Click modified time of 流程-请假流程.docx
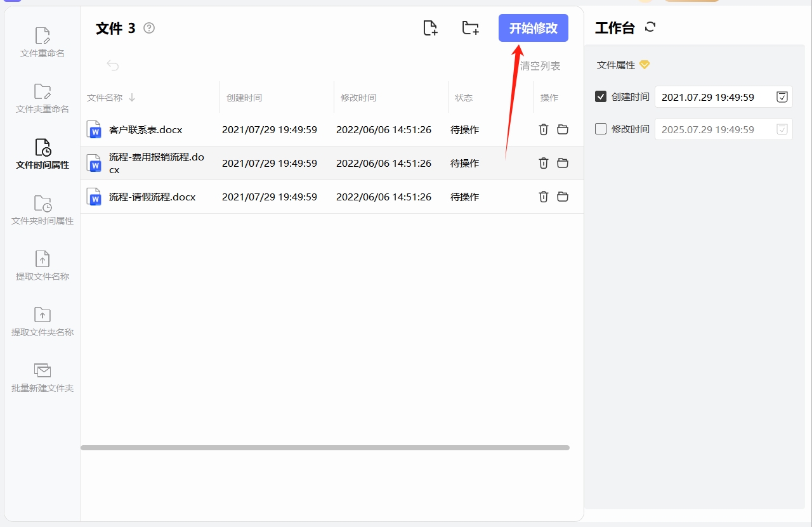 (x=384, y=197)
